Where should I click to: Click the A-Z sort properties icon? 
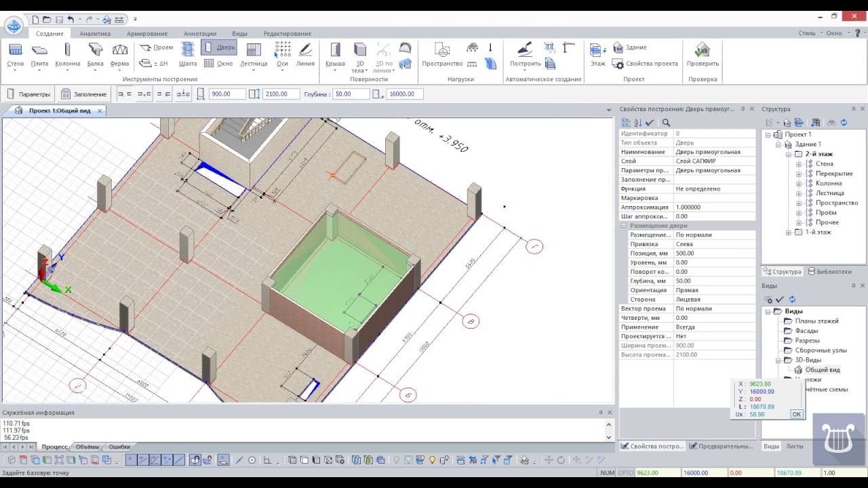637,123
